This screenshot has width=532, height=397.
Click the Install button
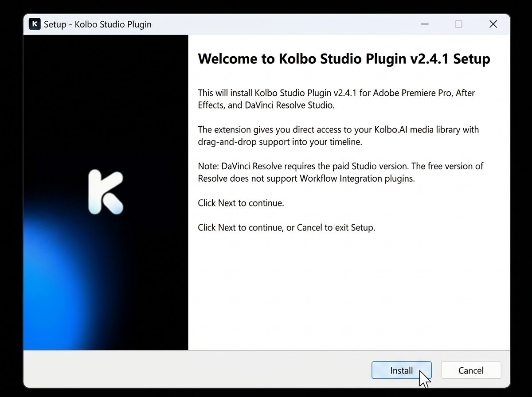pyautogui.click(x=401, y=370)
